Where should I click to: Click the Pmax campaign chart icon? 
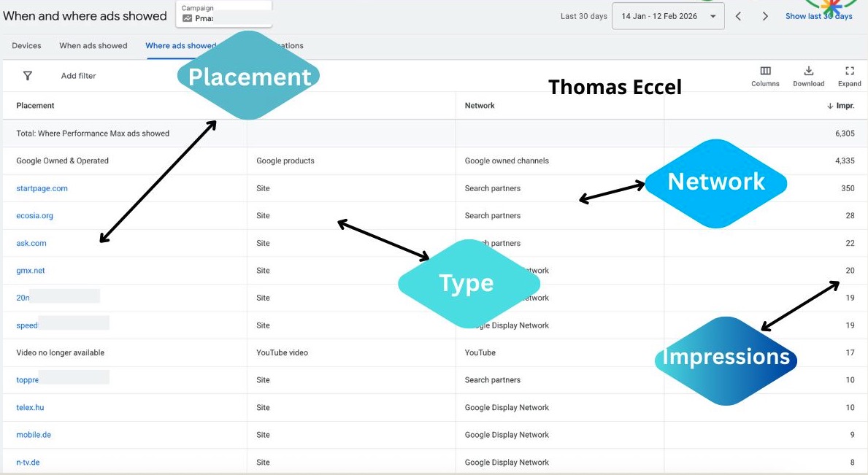[x=188, y=18]
